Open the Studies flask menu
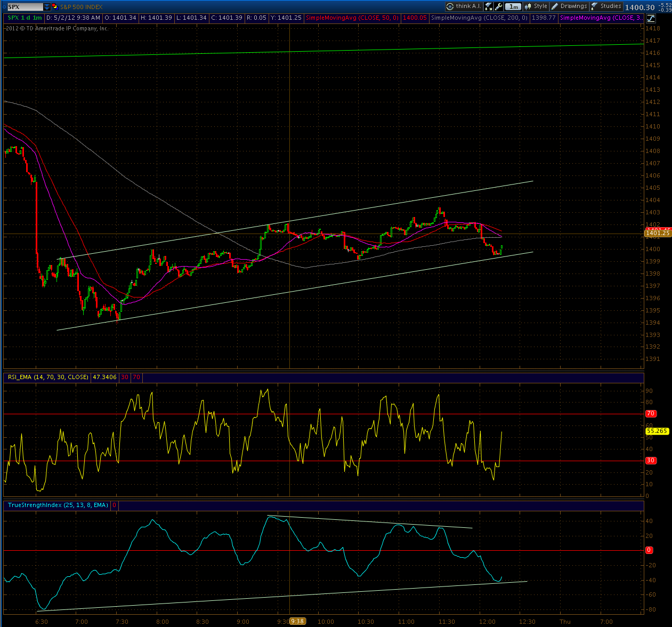The height and width of the screenshot is (627, 672). click(606, 6)
